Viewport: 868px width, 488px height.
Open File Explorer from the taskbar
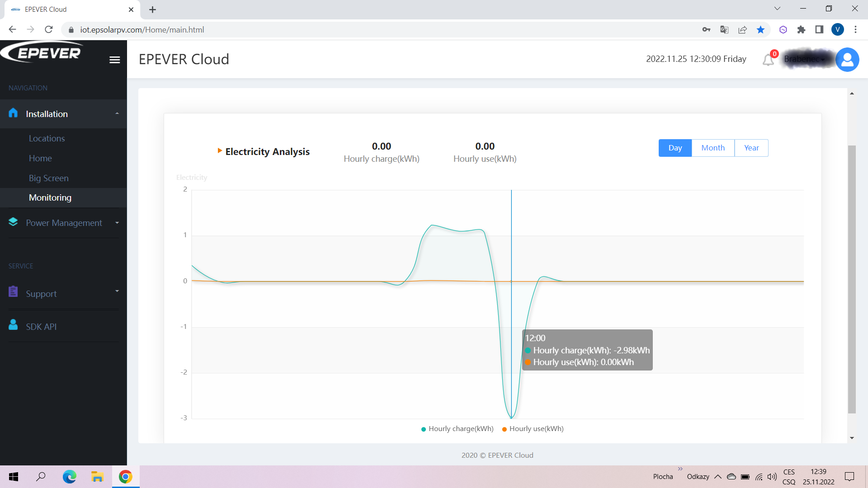click(x=97, y=477)
